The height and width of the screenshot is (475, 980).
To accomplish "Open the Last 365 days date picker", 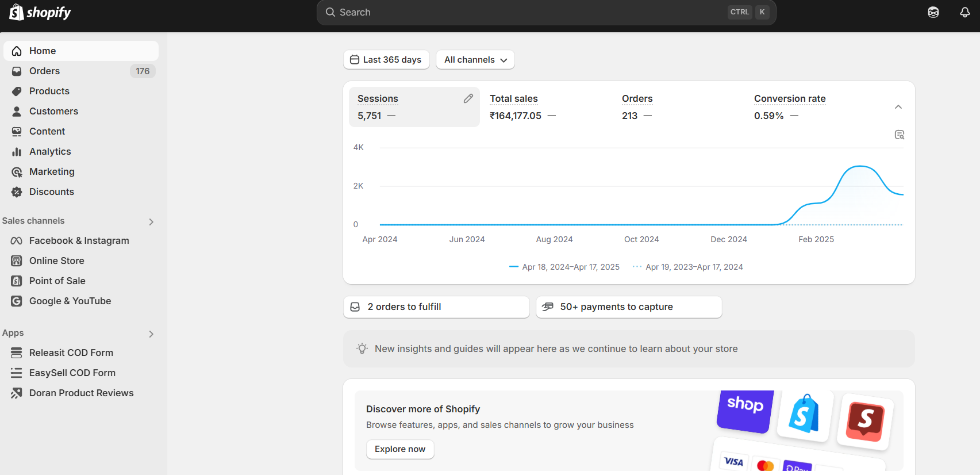I will 386,60.
